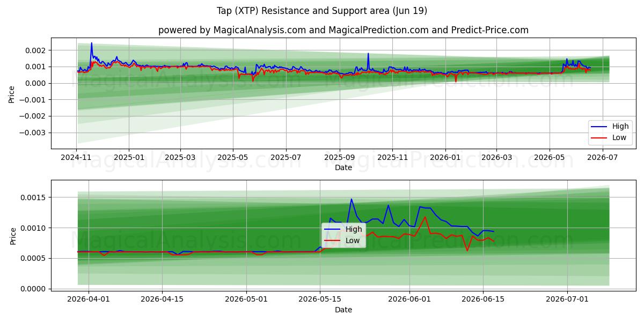Click the '2026-05-01' date tick in the bottom chart
The height and width of the screenshot is (322, 644).
tap(246, 301)
